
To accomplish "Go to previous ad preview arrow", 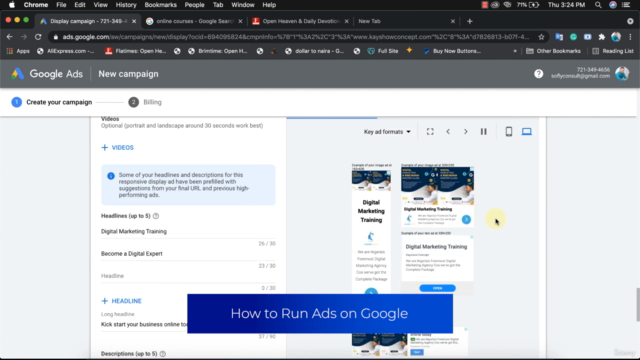I will [x=448, y=131].
